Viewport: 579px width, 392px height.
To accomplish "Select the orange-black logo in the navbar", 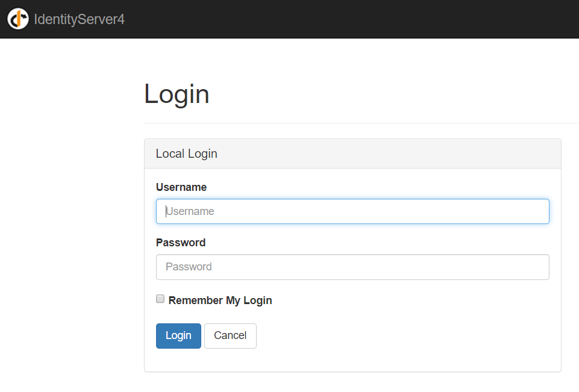I will [x=17, y=19].
